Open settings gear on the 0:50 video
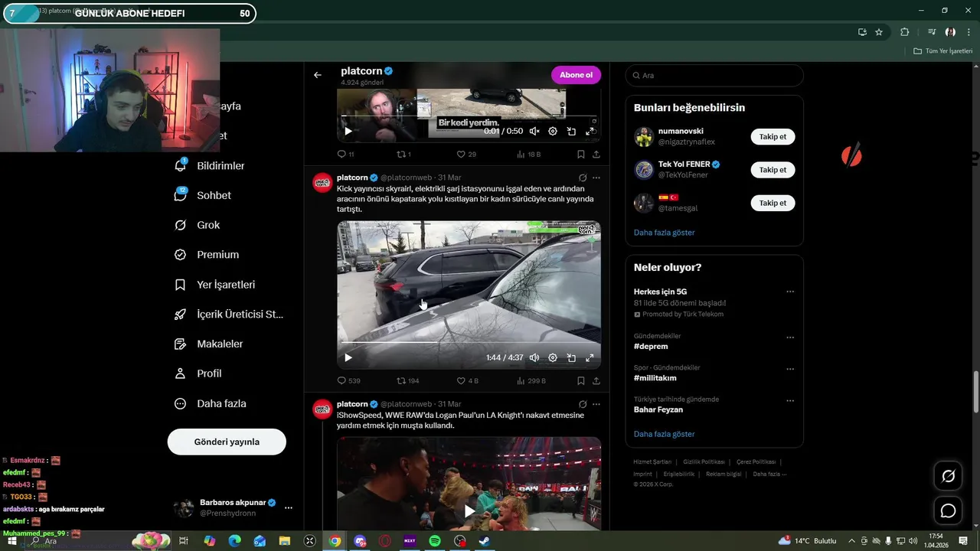Image resolution: width=980 pixels, height=551 pixels. [553, 132]
